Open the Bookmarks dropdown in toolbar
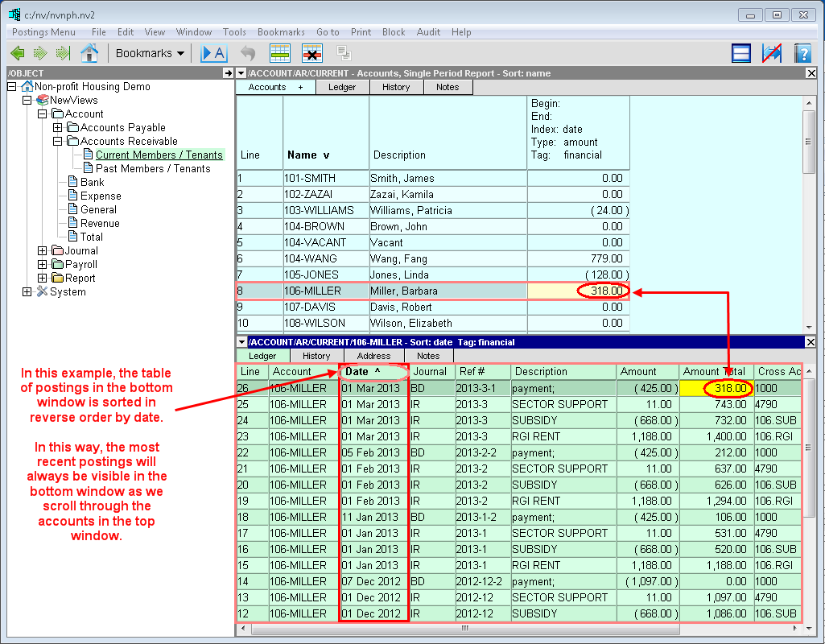The width and height of the screenshot is (825, 644). coord(150,53)
